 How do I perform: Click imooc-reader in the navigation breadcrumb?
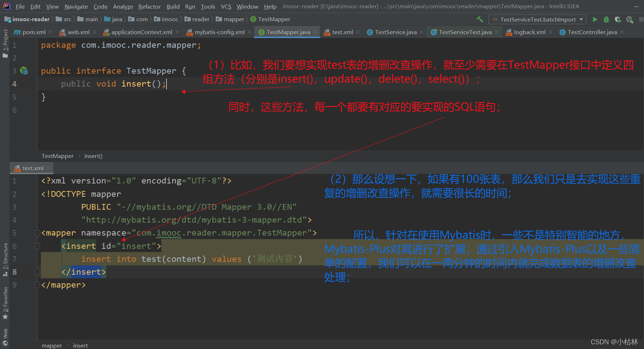(x=28, y=19)
